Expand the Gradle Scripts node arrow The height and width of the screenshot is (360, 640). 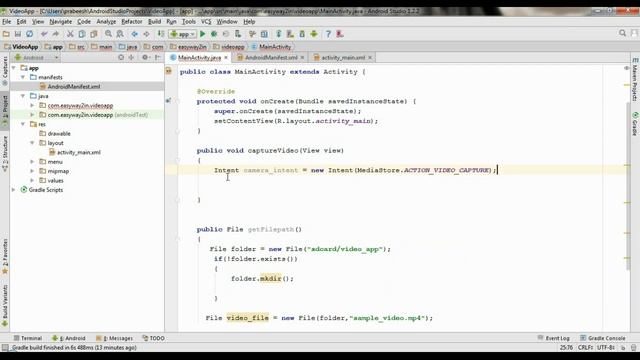(x=14, y=190)
